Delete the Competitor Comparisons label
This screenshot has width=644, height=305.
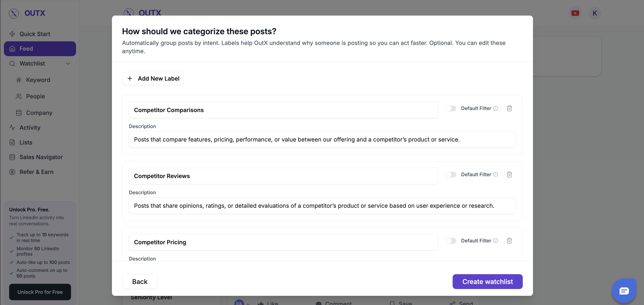coord(509,108)
